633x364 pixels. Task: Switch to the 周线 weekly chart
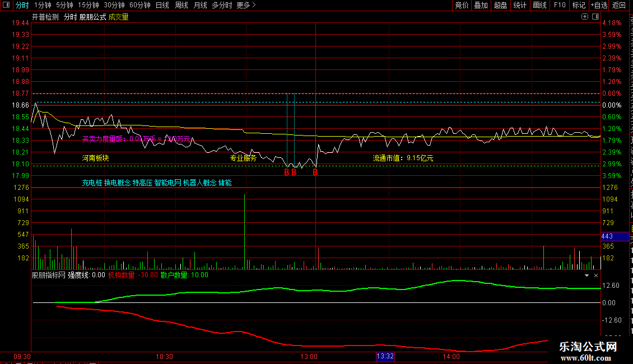181,5
